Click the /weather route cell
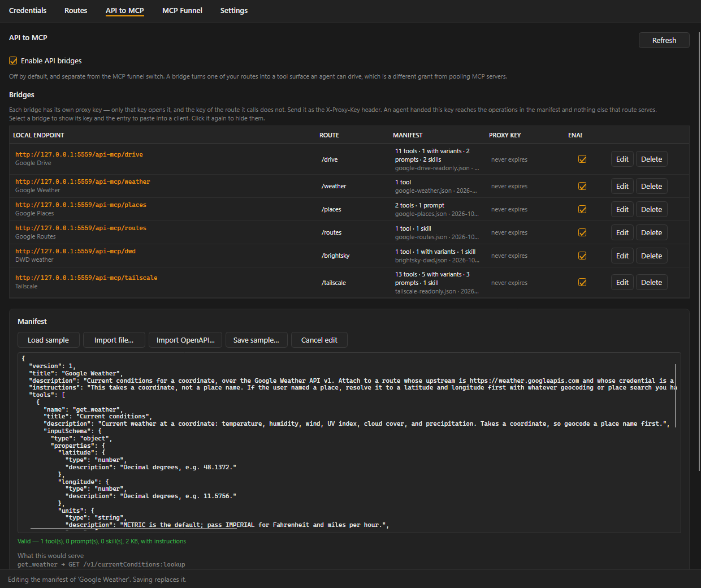This screenshot has height=588, width=701. pos(334,186)
